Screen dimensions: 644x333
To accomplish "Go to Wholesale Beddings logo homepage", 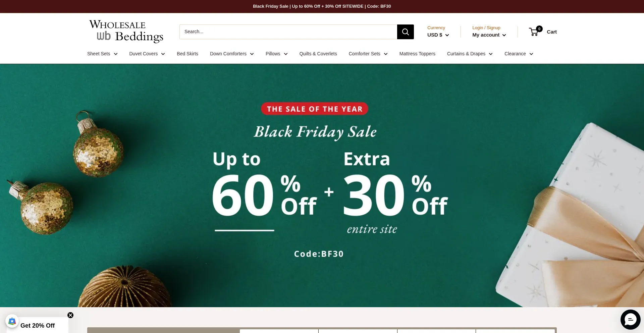I will pyautogui.click(x=126, y=31).
